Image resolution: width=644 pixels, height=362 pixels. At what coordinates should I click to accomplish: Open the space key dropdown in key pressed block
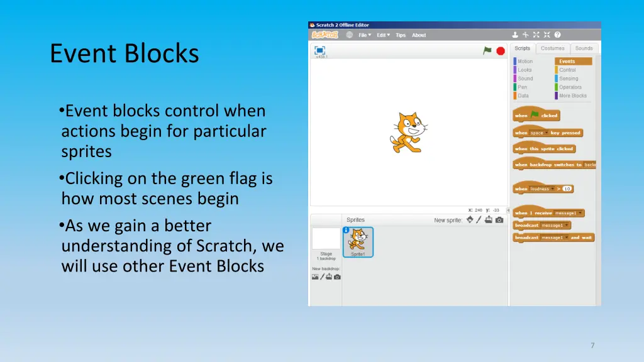(539, 133)
